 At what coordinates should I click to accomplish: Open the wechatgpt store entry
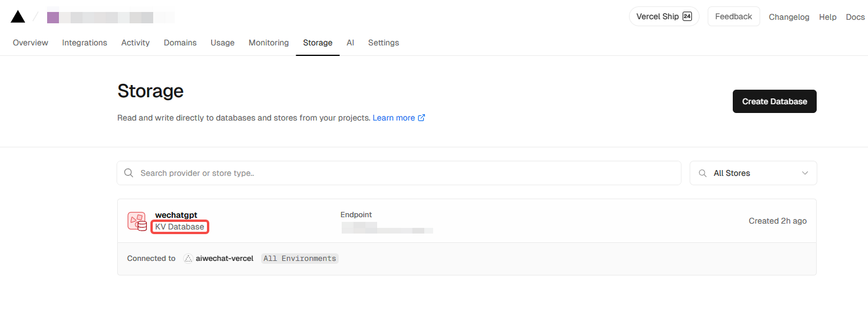pos(176,215)
